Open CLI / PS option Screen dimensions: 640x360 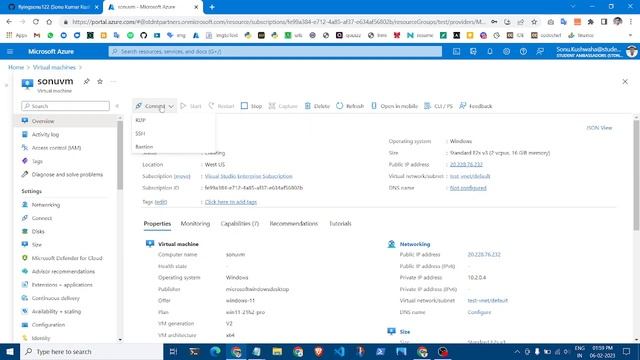pyautogui.click(x=439, y=106)
